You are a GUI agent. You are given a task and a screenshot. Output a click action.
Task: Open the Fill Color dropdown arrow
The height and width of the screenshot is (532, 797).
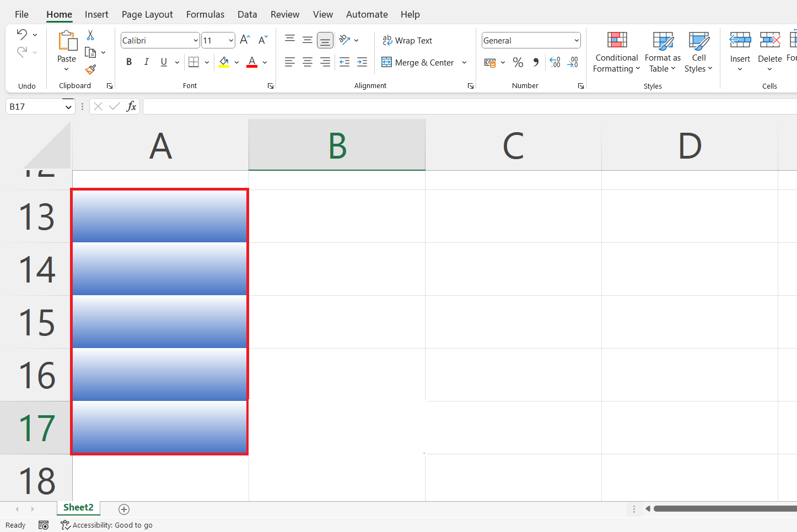click(x=238, y=62)
